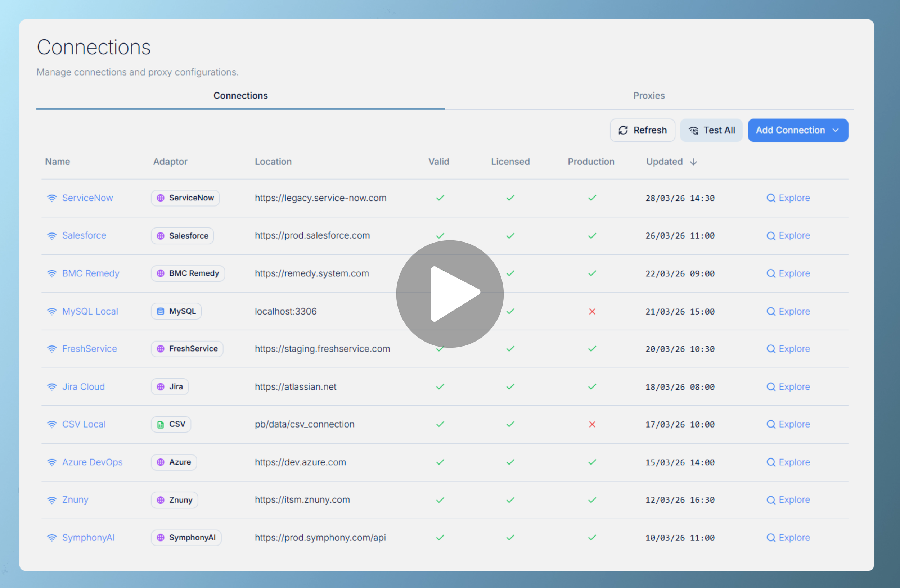Click the Azure adaptor badge
Viewport: 900px width, 588px height.
tap(174, 462)
